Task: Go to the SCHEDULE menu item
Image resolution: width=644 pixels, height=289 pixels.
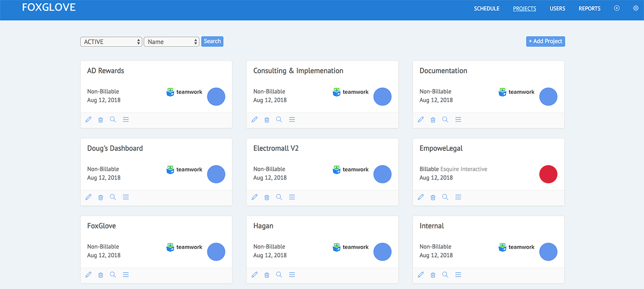Action: [486, 9]
